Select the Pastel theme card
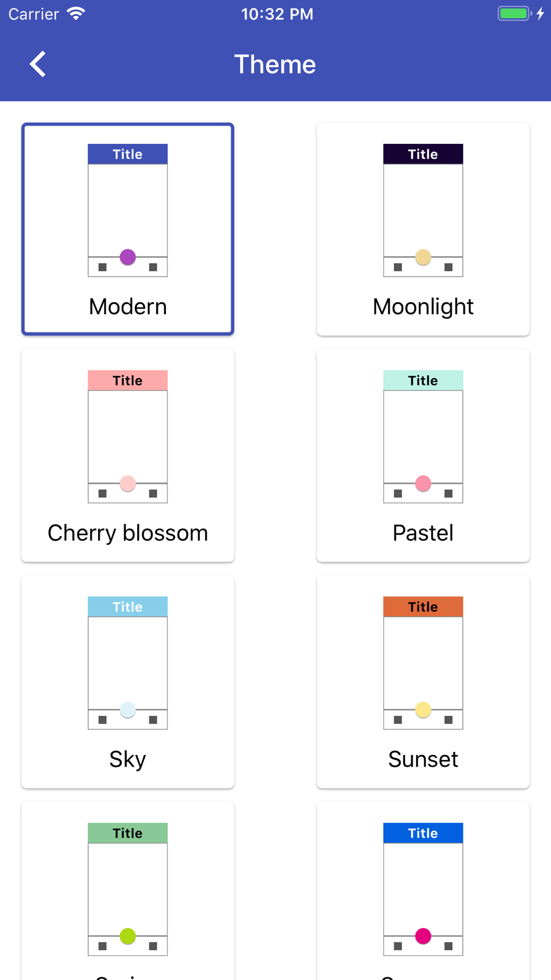Viewport: 551px width, 980px height. click(423, 455)
